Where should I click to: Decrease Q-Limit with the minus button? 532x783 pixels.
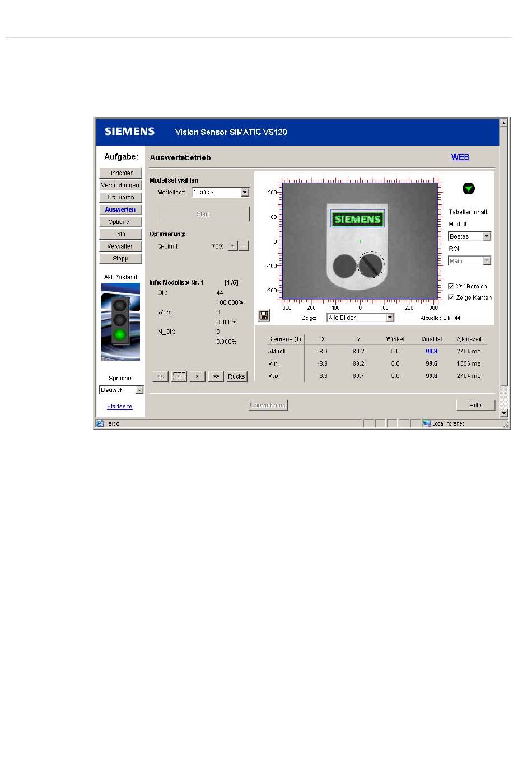(x=243, y=246)
